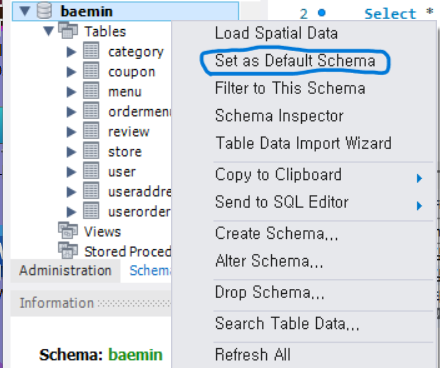The image size is (440, 368).
Task: Select the baemin schema database icon
Action: [44, 11]
